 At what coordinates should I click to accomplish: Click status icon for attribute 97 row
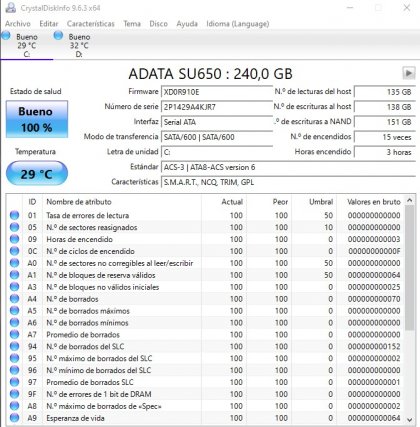(14, 382)
